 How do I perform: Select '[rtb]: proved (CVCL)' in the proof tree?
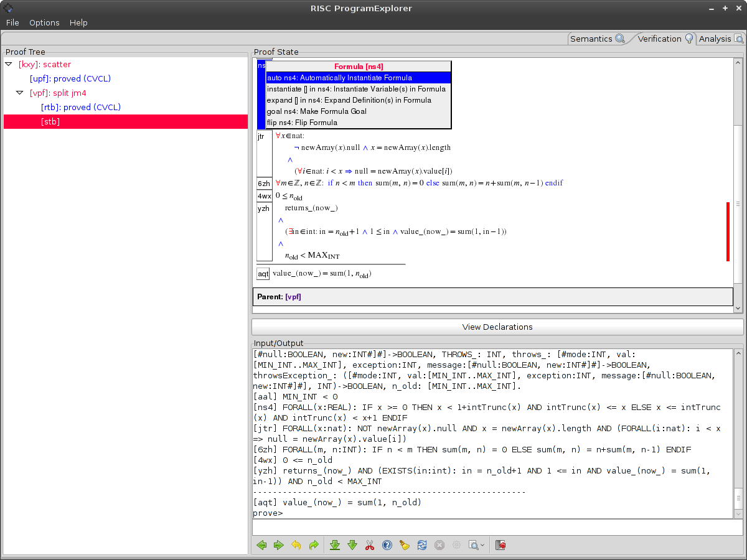[81, 107]
